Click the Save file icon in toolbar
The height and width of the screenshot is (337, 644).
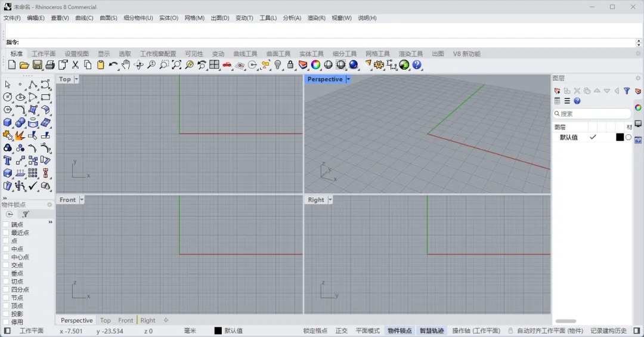coord(38,65)
